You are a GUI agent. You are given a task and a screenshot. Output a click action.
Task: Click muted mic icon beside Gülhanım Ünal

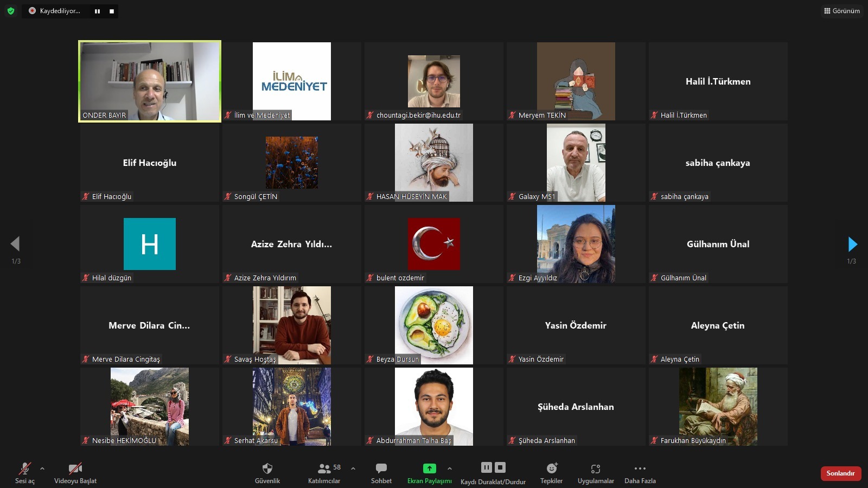654,278
